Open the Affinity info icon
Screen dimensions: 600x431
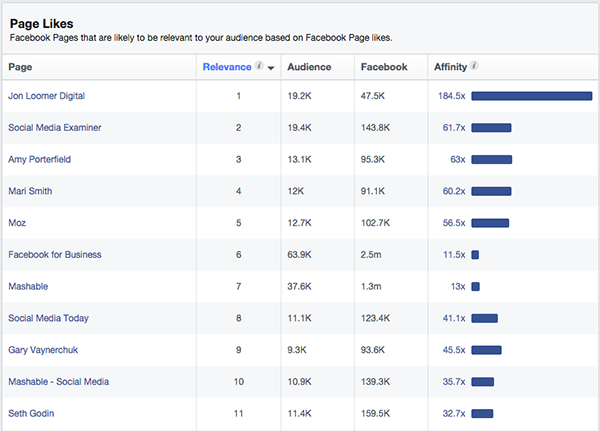(474, 66)
